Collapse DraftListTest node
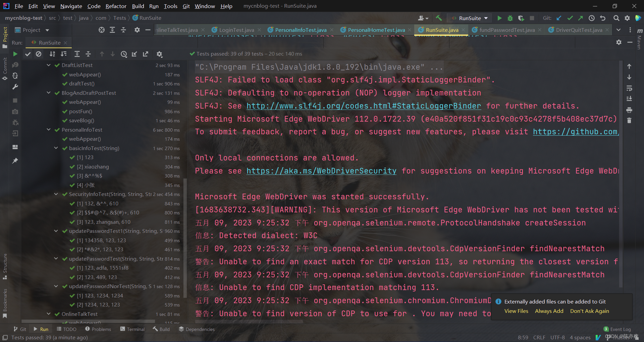This screenshot has height=342, width=644. click(x=49, y=65)
